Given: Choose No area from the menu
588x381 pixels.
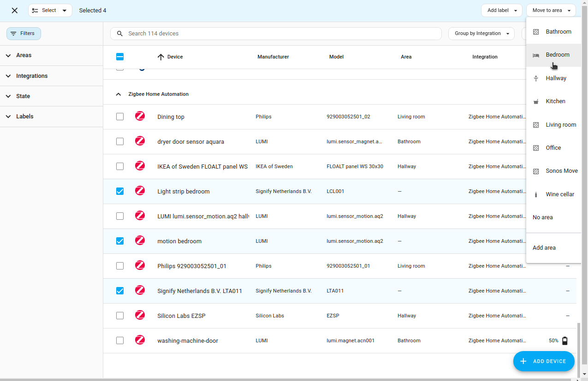Looking at the screenshot, I should coord(543,217).
